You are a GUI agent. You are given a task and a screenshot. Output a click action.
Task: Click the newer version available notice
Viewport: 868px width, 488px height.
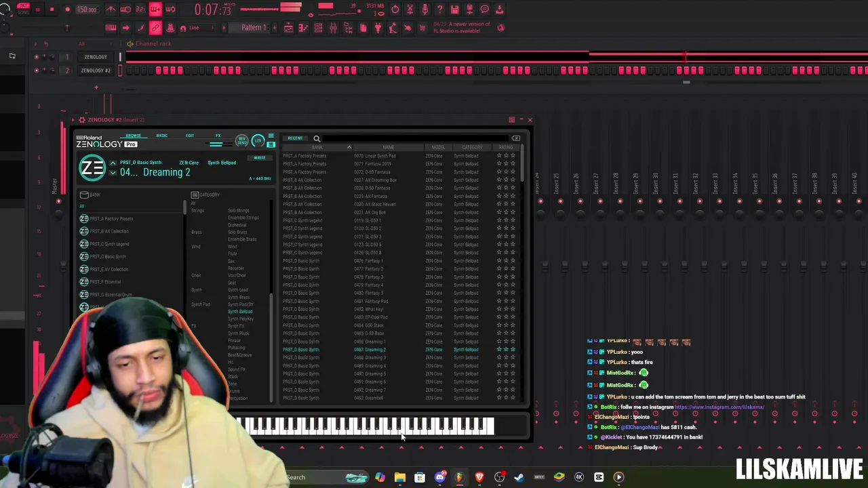tap(462, 28)
